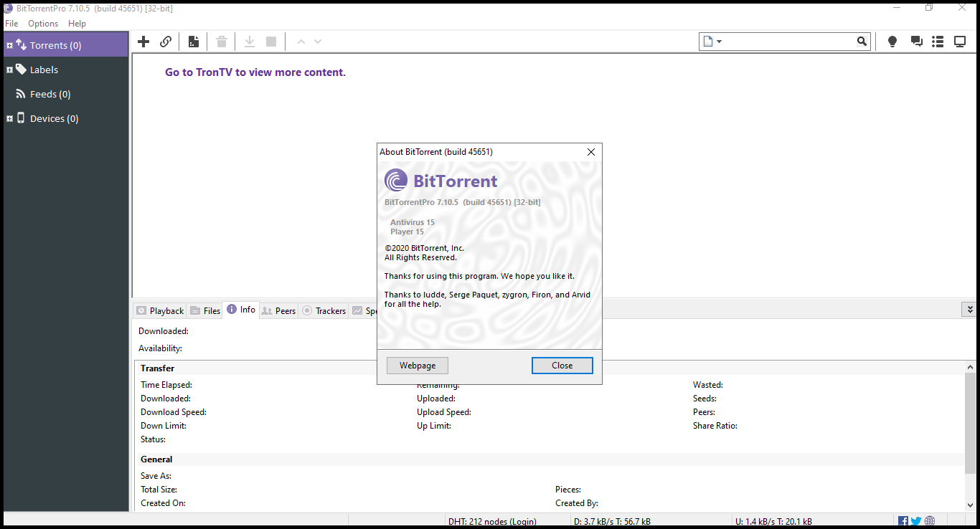The width and height of the screenshot is (980, 529).
Task: Switch to the Files tab
Action: pyautogui.click(x=205, y=311)
